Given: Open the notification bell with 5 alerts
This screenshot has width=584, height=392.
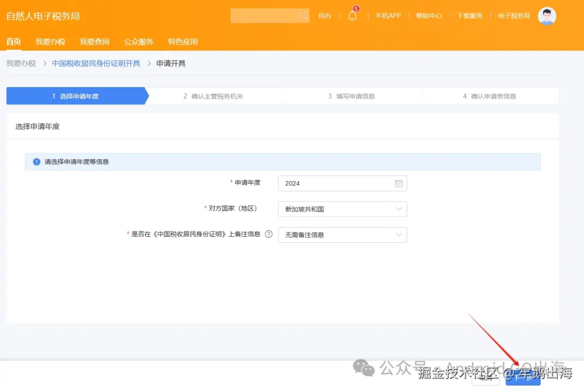Looking at the screenshot, I should 352,16.
